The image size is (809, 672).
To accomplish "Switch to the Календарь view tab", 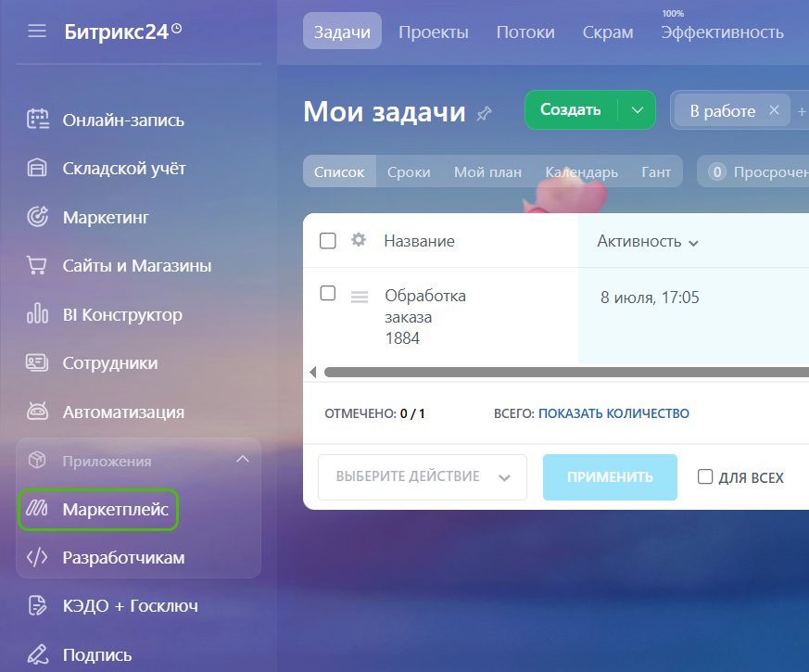I will click(581, 171).
